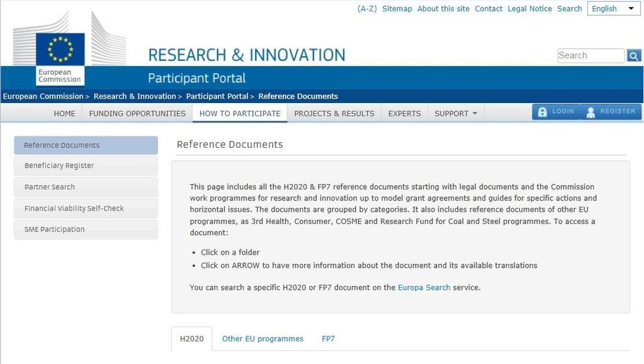Click the Reference Documents page heading
The width and height of the screenshot is (644, 364).
coord(230,145)
